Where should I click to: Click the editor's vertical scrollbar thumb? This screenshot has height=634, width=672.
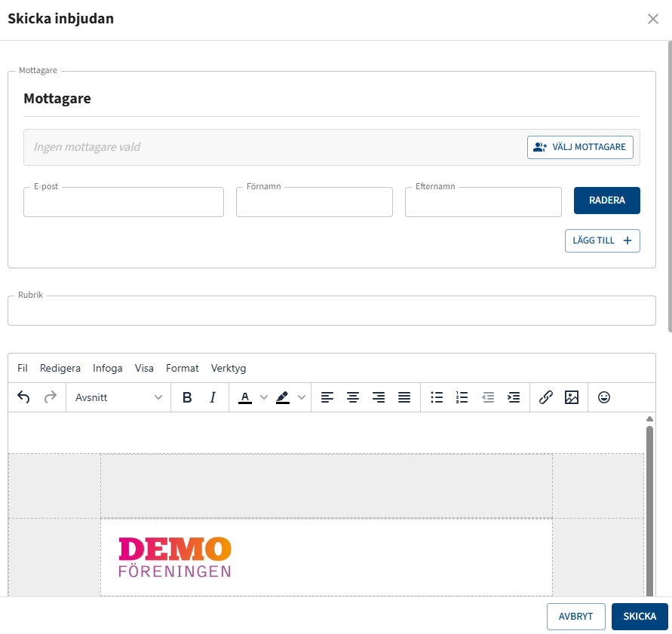pyautogui.click(x=649, y=510)
